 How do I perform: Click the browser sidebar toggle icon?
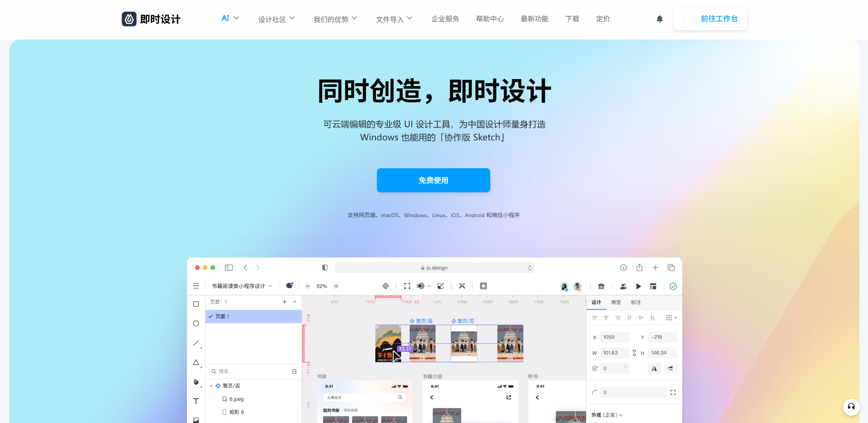(x=229, y=268)
